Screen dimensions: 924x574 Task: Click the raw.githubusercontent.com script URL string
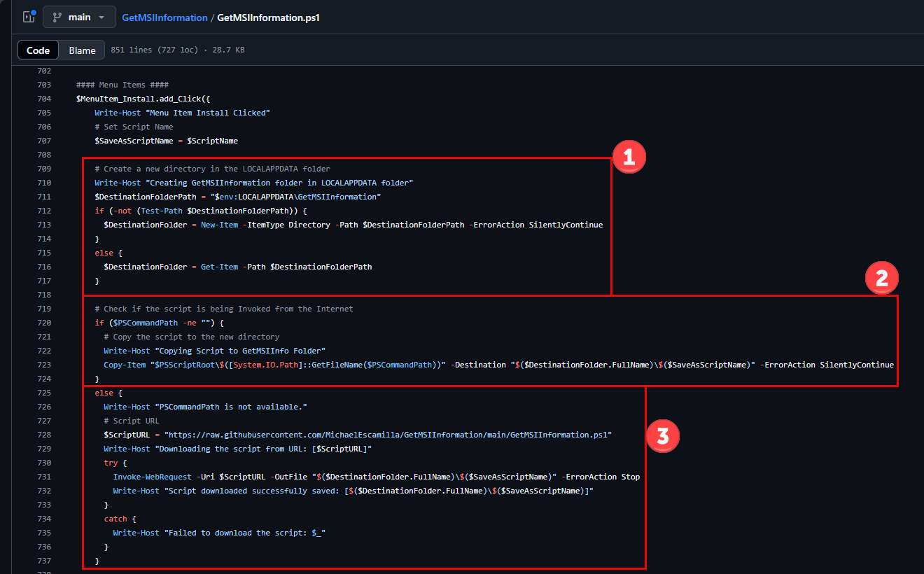pos(387,435)
